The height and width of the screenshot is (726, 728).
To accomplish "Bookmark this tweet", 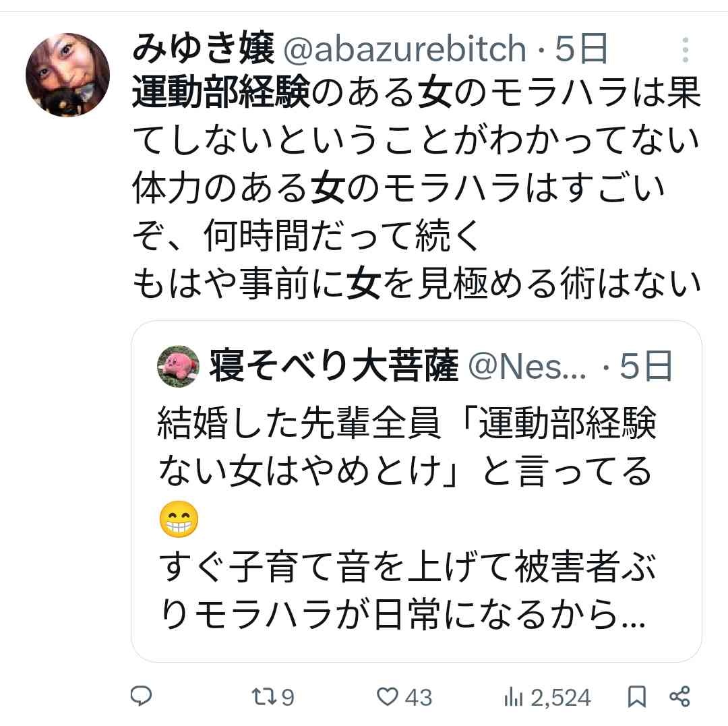I will click(636, 696).
